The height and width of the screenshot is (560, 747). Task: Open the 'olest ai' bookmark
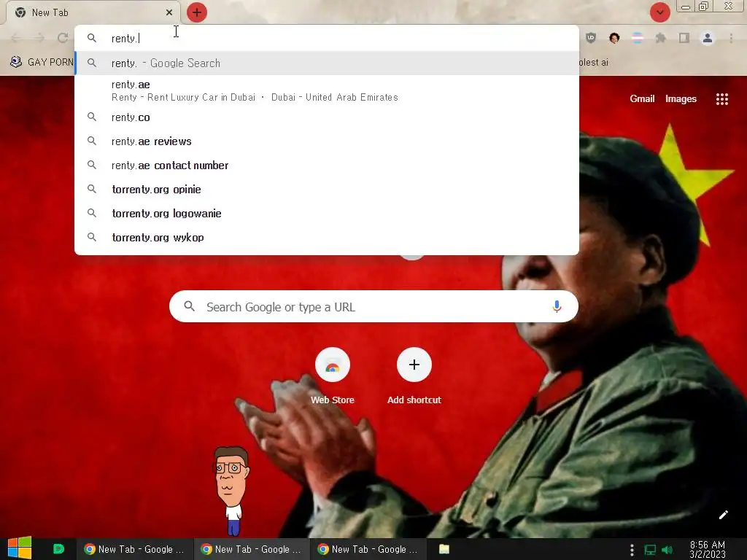click(594, 62)
